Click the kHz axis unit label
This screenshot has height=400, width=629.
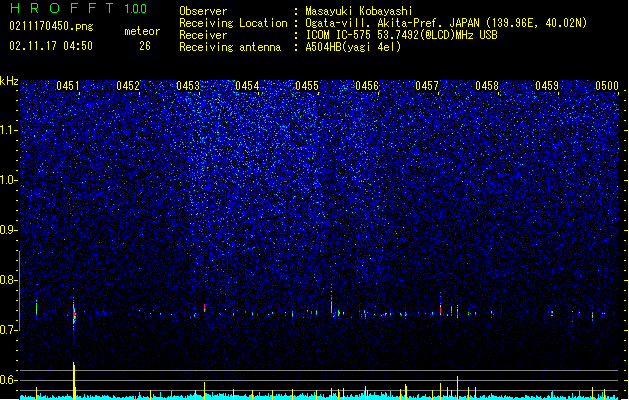point(9,81)
